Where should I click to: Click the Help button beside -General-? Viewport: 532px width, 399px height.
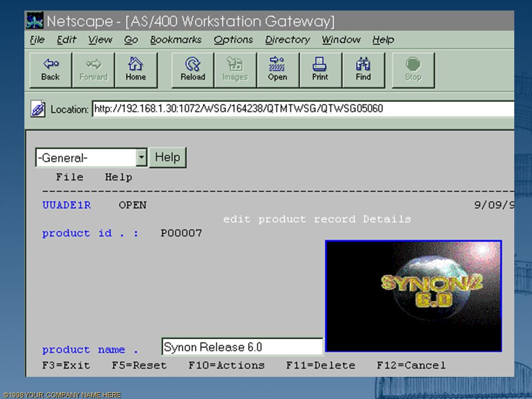[x=167, y=157]
